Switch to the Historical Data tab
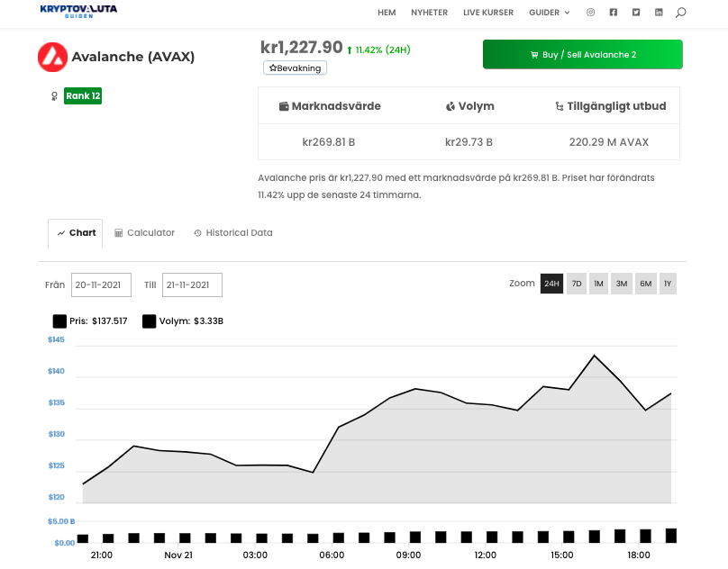728x569 pixels. 232,232
